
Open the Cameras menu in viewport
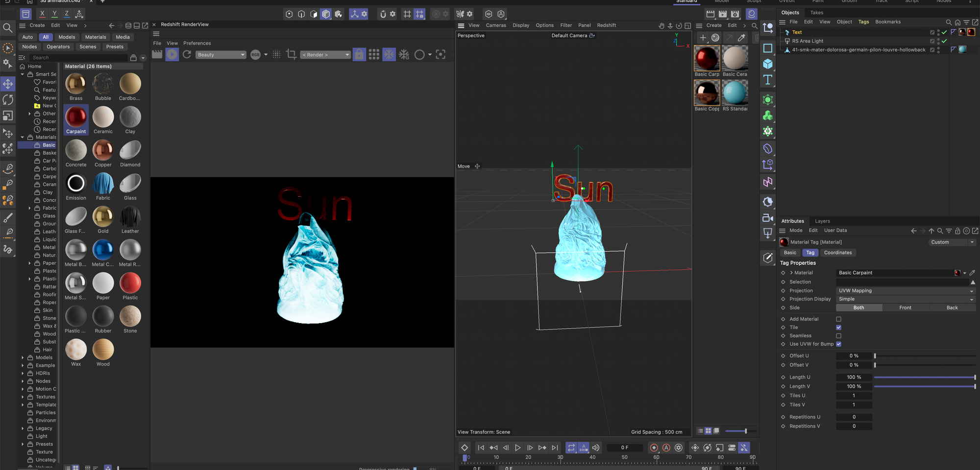(x=495, y=25)
